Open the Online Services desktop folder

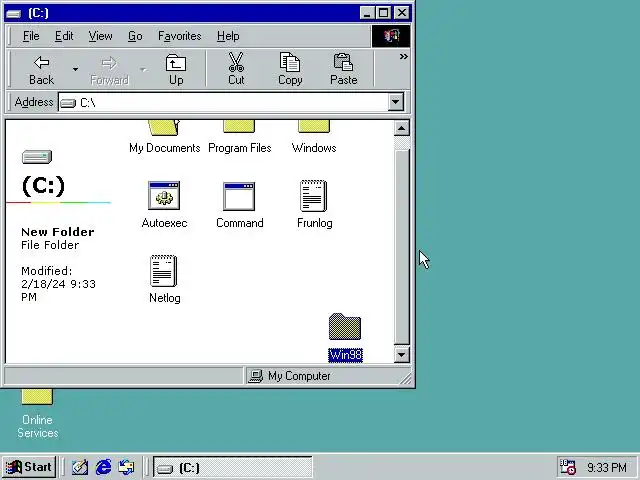tap(37, 413)
